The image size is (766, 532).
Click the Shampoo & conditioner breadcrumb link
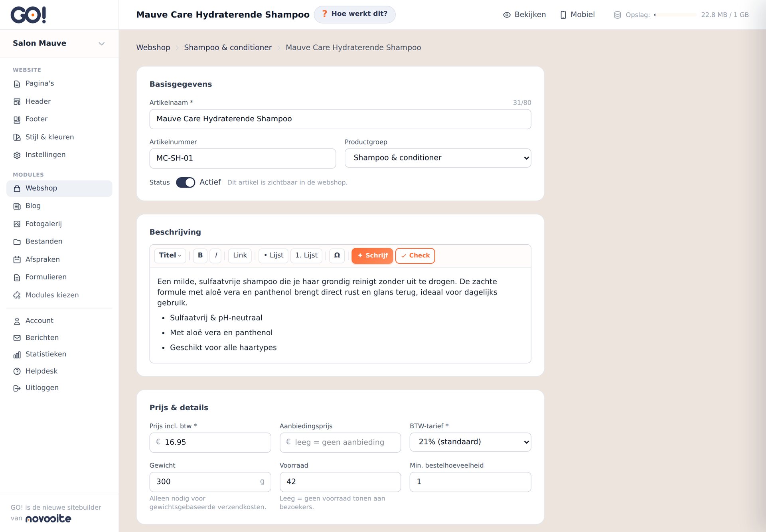(228, 47)
